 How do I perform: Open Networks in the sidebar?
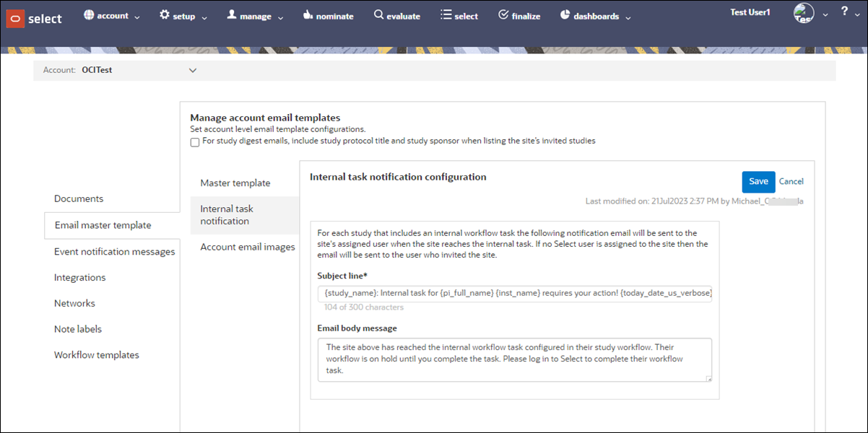pyautogui.click(x=74, y=303)
